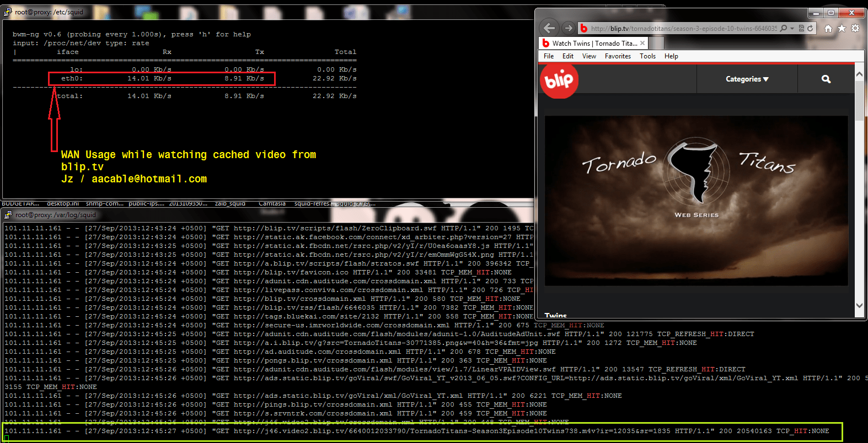Click the blip.tv URL address field
The width and height of the screenshot is (868, 443).
tap(683, 29)
